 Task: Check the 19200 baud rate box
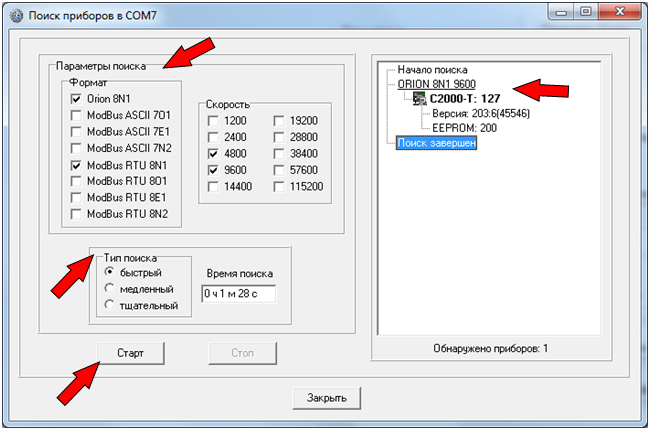[x=281, y=122]
